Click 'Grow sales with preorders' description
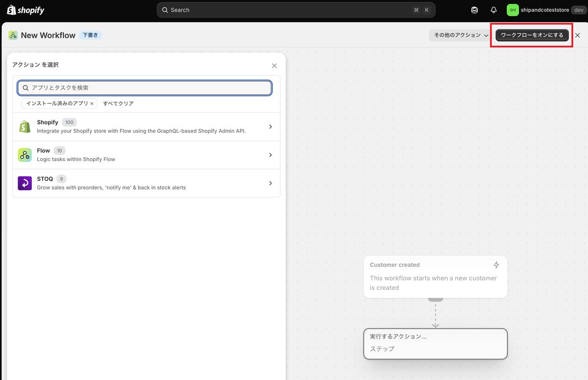This screenshot has width=588, height=380. 111,188
